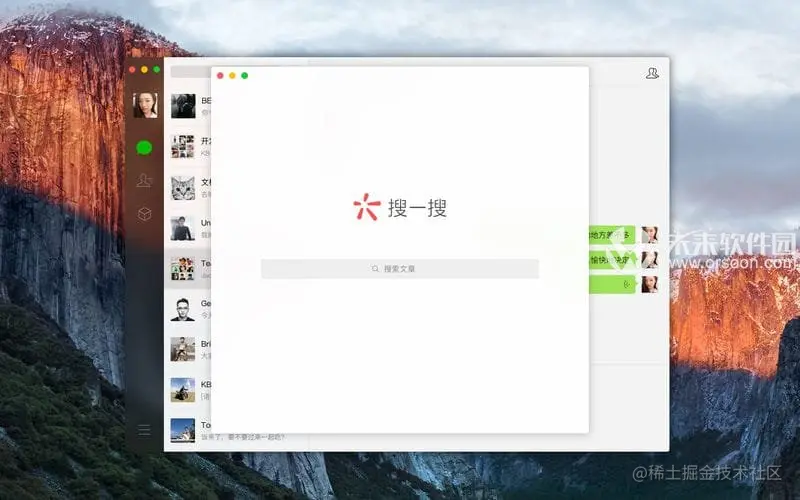Screen dimensions: 800x500
Task: Click the 搜索文章 search field
Action: click(399, 269)
